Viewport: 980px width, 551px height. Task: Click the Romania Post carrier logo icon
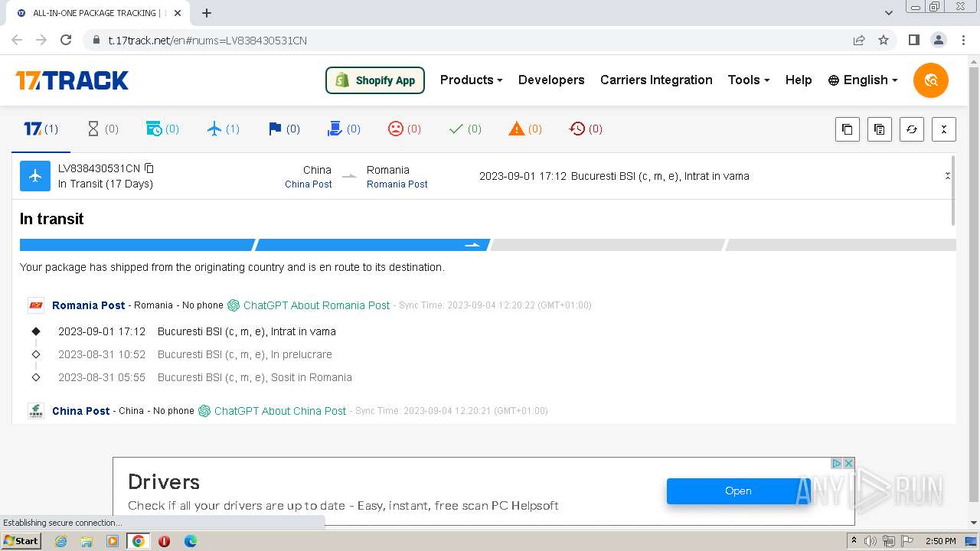click(x=36, y=305)
